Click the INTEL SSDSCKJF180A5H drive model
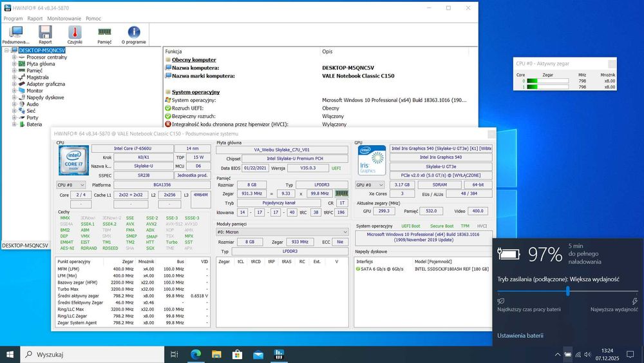This screenshot has height=363, width=644. point(452,269)
